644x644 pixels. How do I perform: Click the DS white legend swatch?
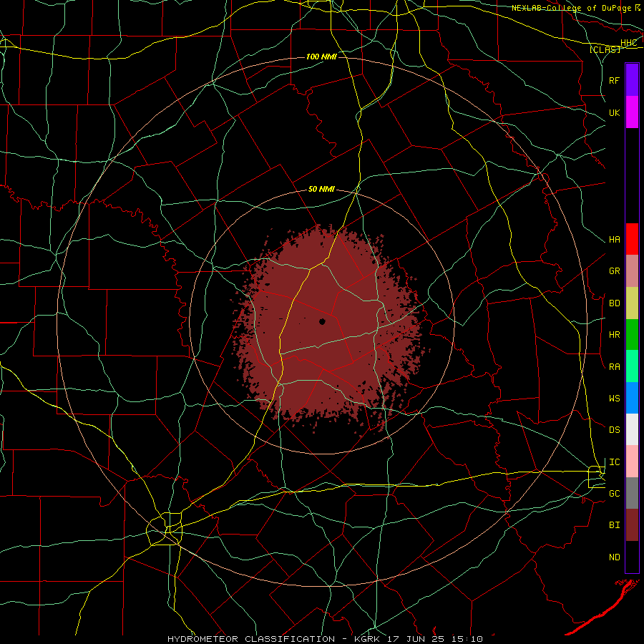pyautogui.click(x=632, y=429)
